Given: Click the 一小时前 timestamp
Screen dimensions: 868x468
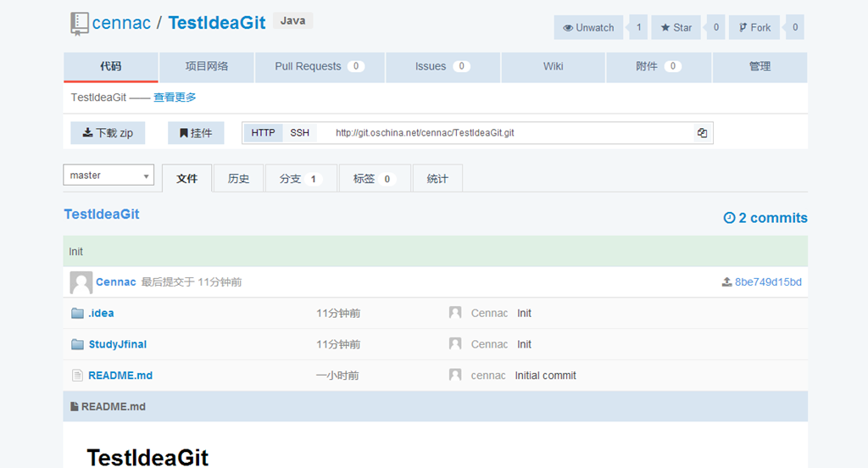Looking at the screenshot, I should coord(337,376).
